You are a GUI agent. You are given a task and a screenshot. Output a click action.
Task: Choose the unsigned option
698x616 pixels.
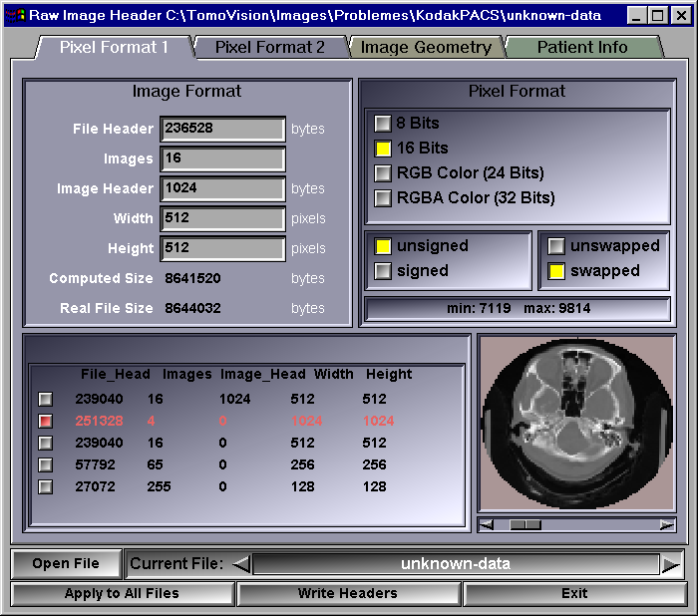[x=383, y=246]
